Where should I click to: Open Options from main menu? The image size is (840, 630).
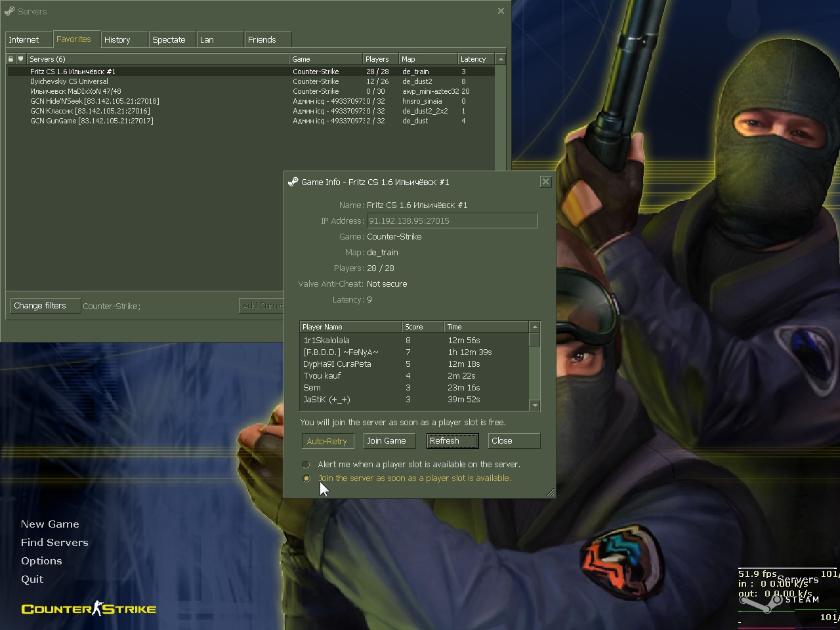[x=41, y=561]
